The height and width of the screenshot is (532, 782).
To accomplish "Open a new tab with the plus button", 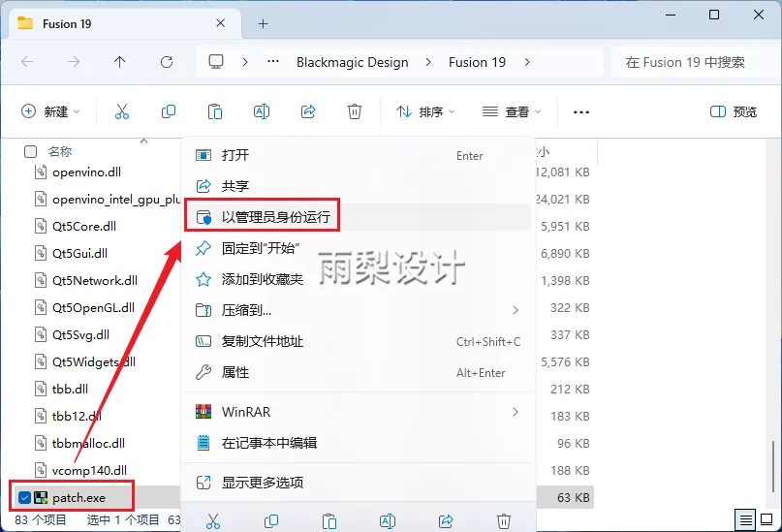I will pos(263,23).
